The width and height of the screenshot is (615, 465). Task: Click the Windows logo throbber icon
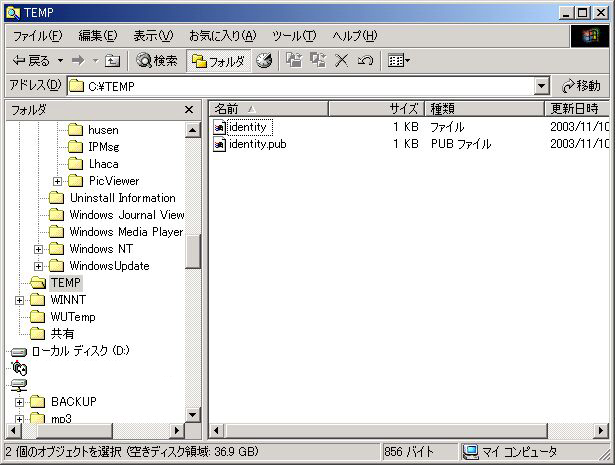[x=590, y=36]
